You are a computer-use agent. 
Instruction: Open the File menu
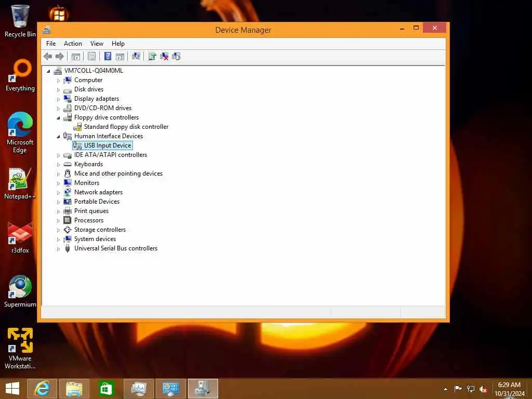click(51, 44)
